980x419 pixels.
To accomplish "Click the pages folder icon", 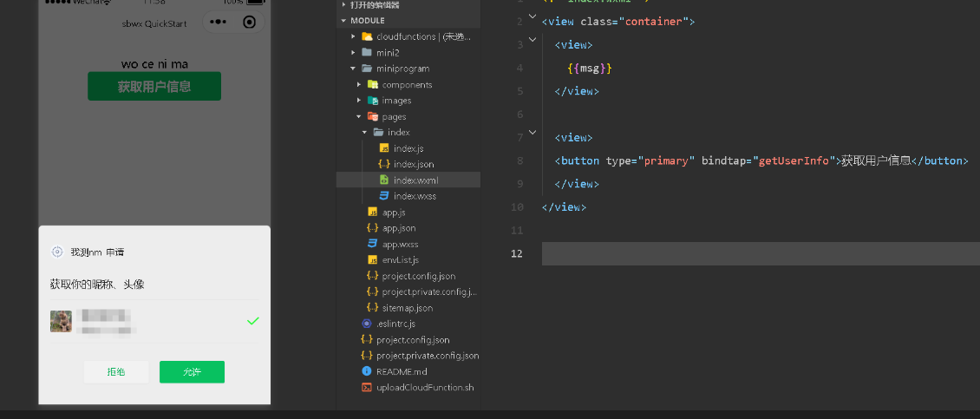I will 373,116.
